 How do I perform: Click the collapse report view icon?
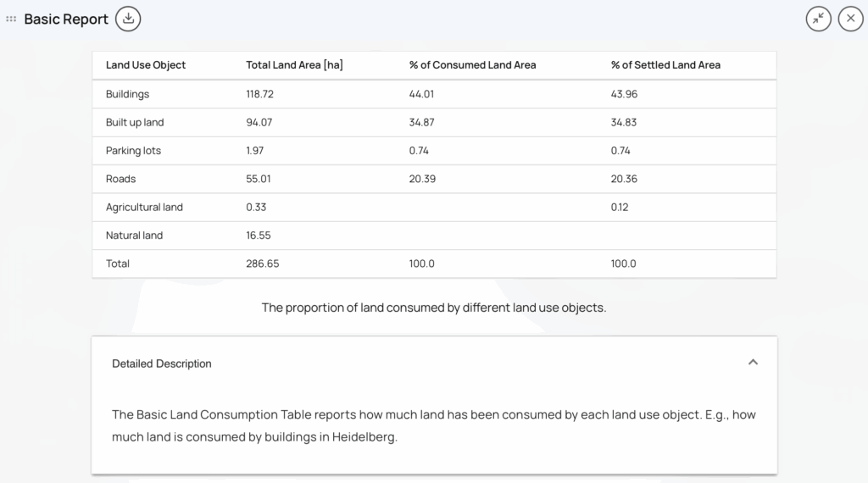tap(818, 19)
